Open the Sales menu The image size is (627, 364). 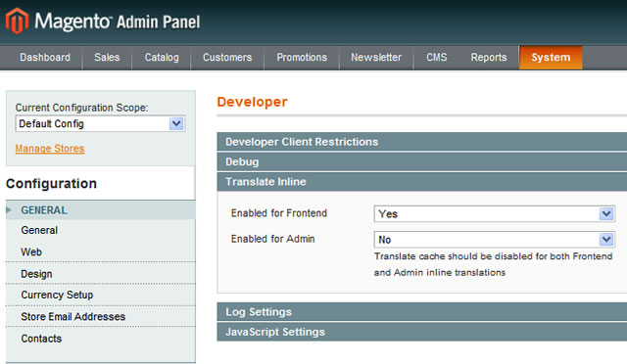click(x=107, y=58)
